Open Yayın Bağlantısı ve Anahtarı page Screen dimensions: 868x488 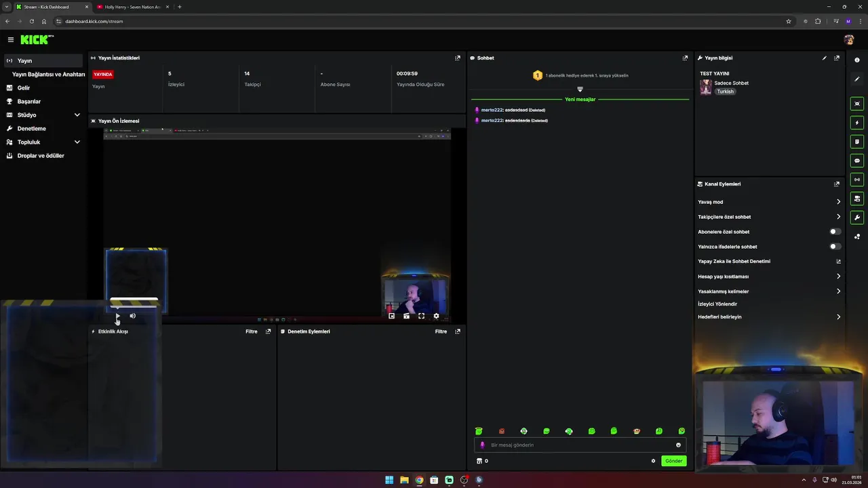pyautogui.click(x=48, y=75)
